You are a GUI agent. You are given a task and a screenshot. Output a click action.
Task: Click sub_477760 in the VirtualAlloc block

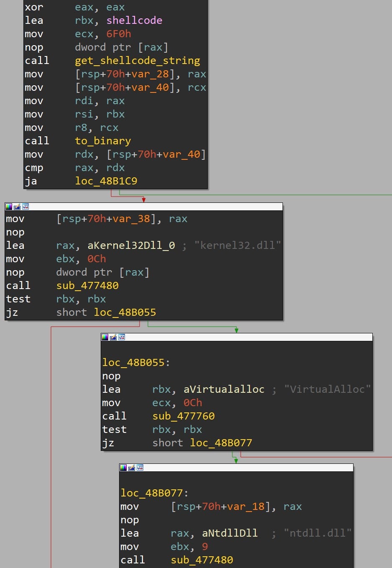(183, 416)
